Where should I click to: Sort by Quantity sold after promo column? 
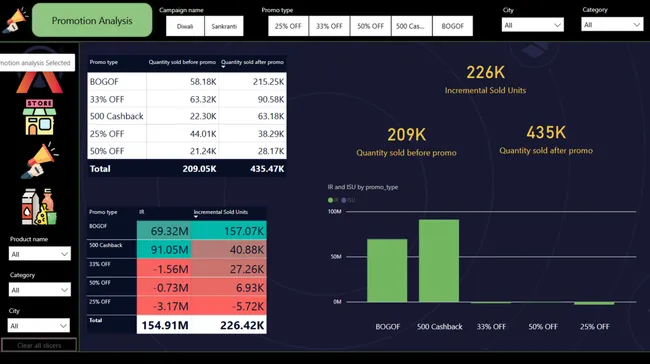252,62
